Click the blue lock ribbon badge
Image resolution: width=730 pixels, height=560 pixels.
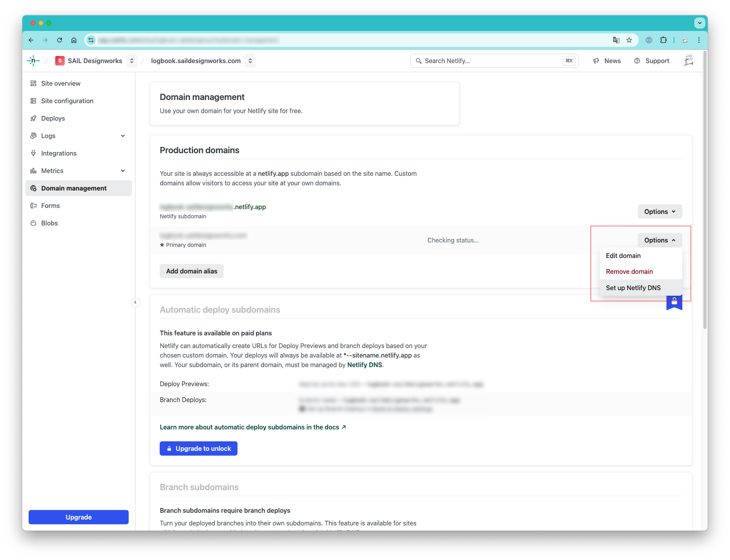coord(674,302)
